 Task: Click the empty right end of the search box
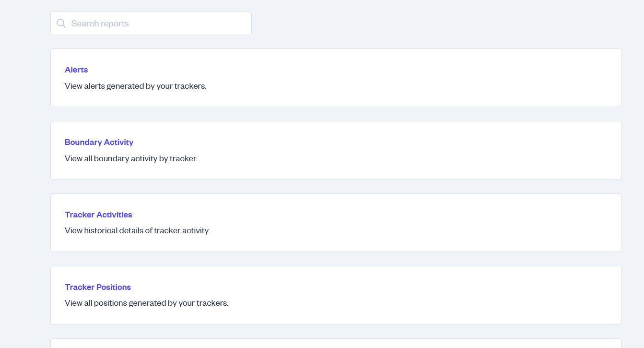point(216,23)
